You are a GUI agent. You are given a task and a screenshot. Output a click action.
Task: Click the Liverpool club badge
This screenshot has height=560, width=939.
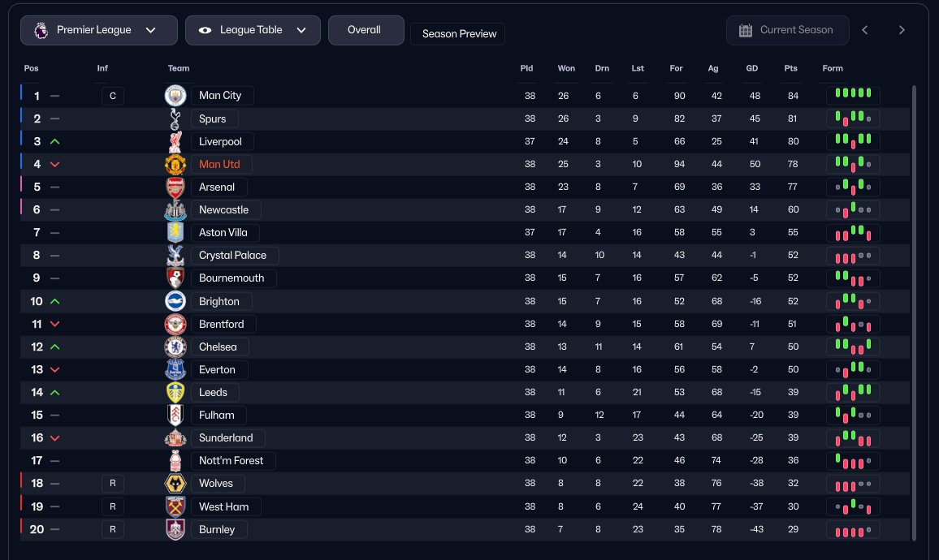pos(175,141)
